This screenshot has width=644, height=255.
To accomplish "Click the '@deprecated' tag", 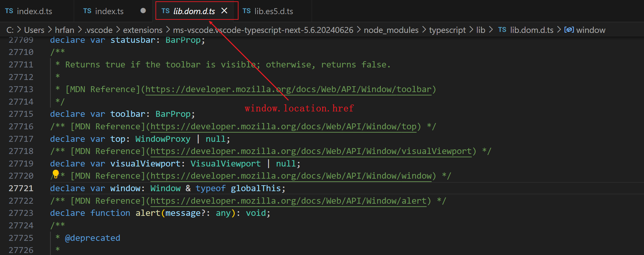I will [93, 238].
